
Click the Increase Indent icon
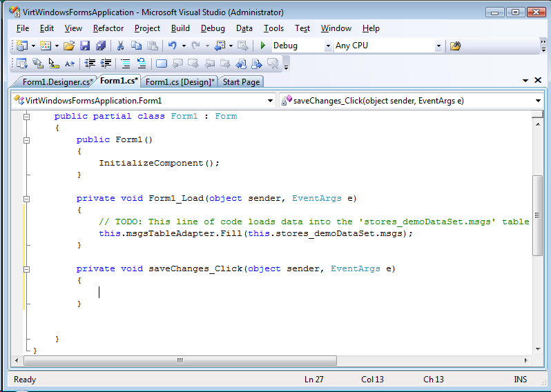[106, 63]
